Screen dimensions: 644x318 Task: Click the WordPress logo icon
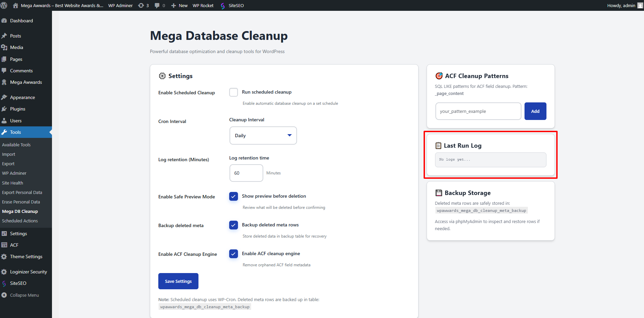click(4, 5)
